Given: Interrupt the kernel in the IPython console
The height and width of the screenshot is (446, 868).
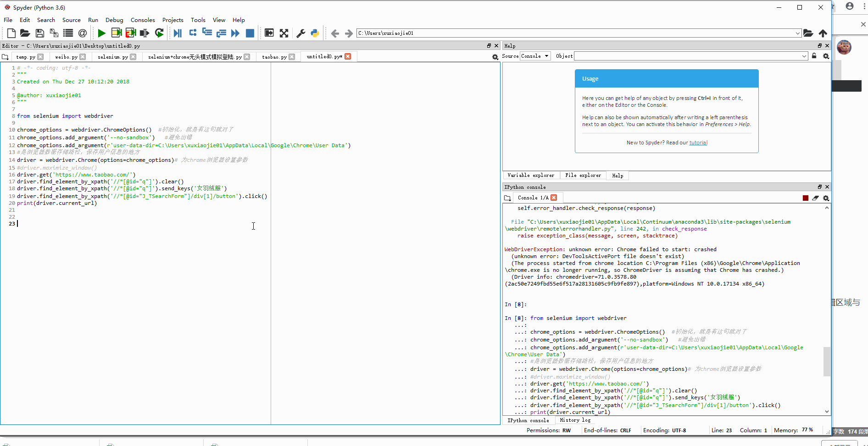Looking at the screenshot, I should [x=805, y=198].
